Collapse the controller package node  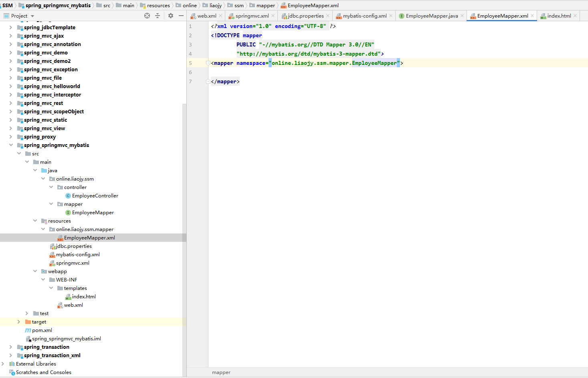coord(51,187)
